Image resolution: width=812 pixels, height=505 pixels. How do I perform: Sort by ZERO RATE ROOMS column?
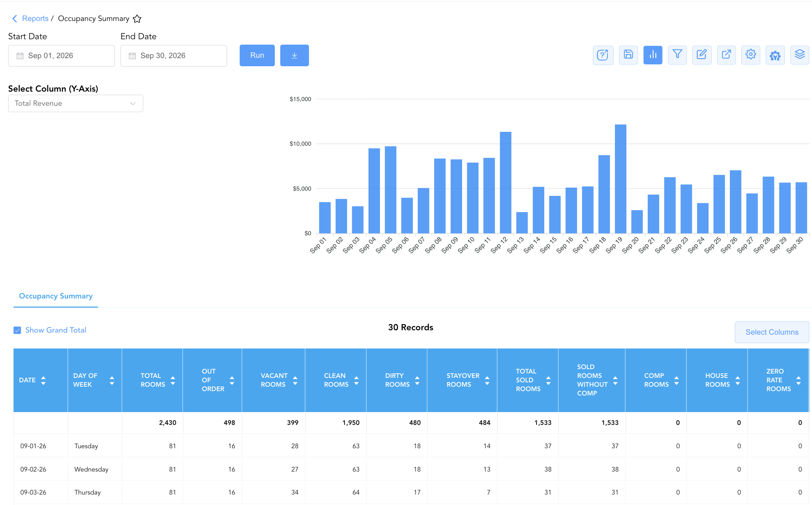[x=798, y=380]
